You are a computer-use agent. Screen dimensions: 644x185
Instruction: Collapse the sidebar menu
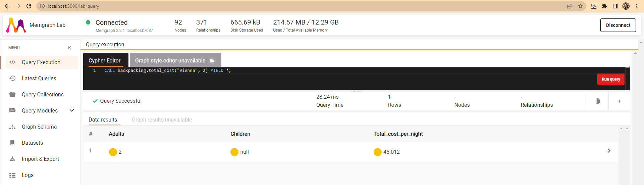click(69, 48)
